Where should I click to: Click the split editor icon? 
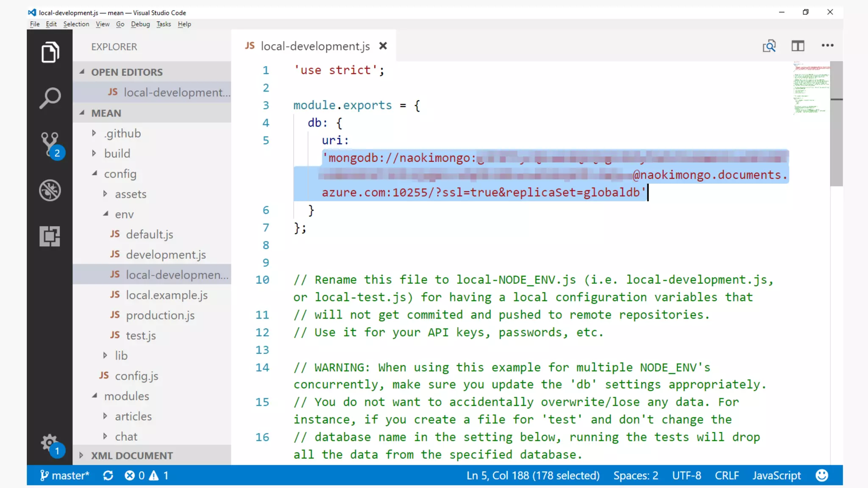point(798,46)
